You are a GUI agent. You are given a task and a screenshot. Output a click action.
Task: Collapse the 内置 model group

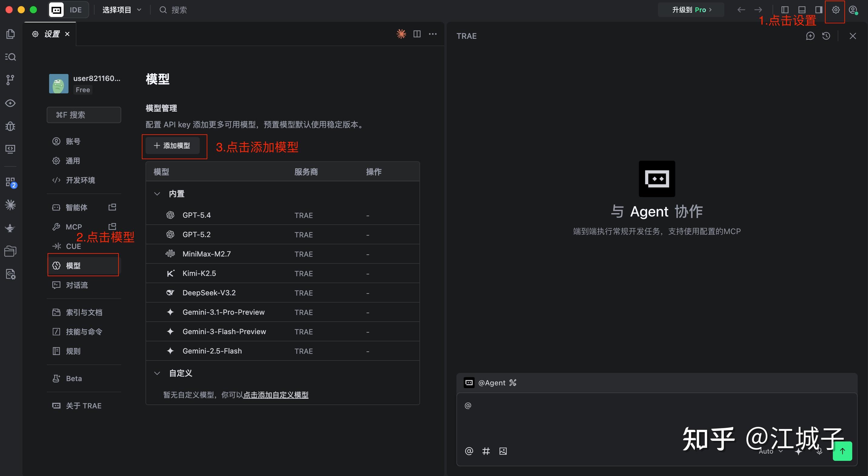coord(157,194)
